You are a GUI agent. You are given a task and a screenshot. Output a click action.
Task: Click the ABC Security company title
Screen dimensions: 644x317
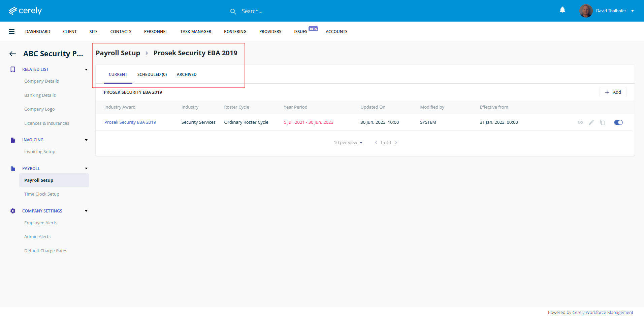coord(53,54)
